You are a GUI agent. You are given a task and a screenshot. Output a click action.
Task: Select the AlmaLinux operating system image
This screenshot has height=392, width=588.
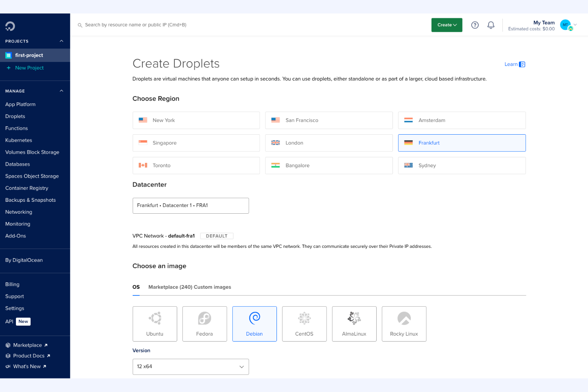[354, 324]
